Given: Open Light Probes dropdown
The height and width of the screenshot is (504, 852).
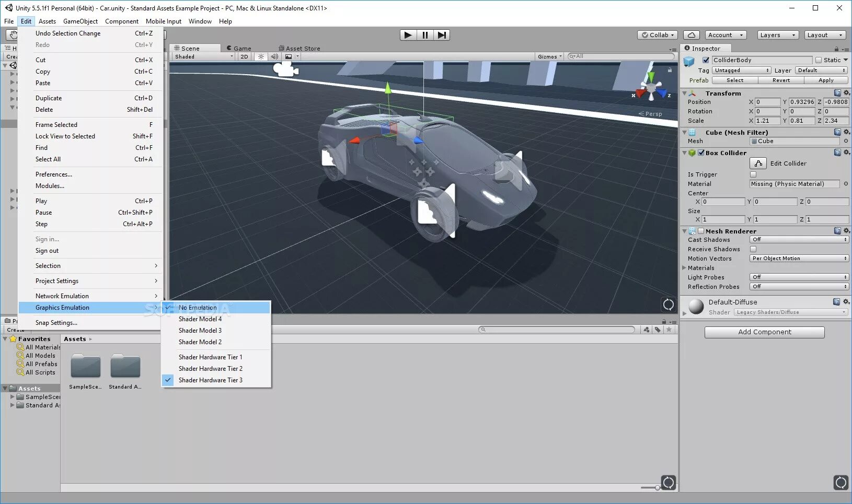Looking at the screenshot, I should point(799,277).
